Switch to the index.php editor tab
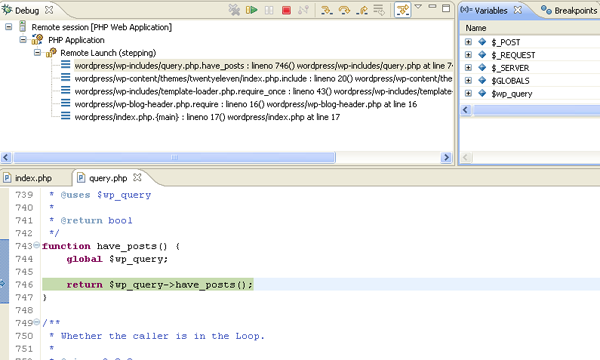Screen dimensions: 600x360 pyautogui.click(x=33, y=178)
